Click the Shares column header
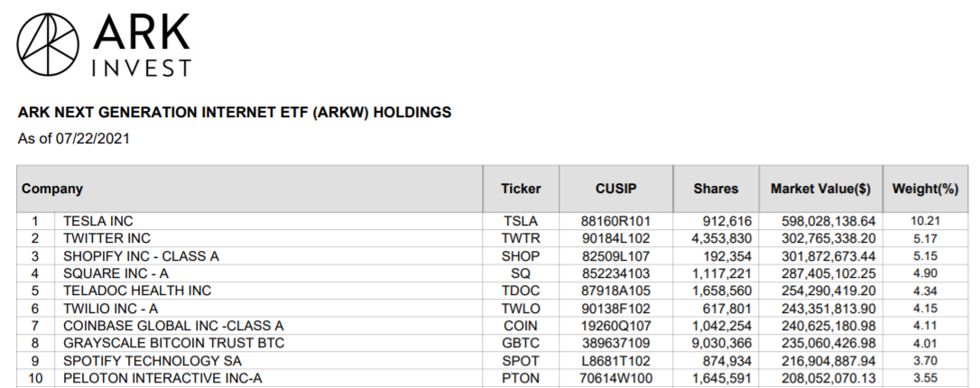 [716, 189]
